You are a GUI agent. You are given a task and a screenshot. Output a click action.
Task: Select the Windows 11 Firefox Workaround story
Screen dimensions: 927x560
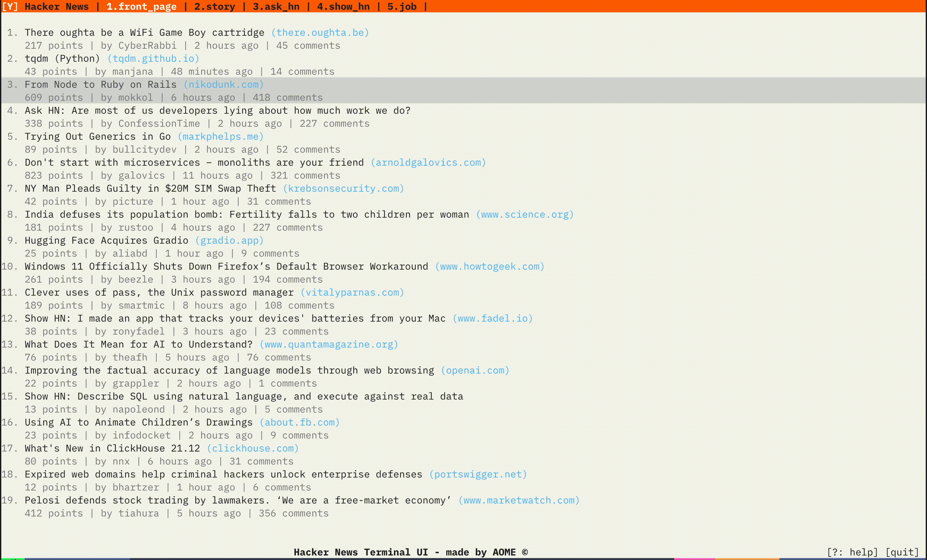click(226, 266)
